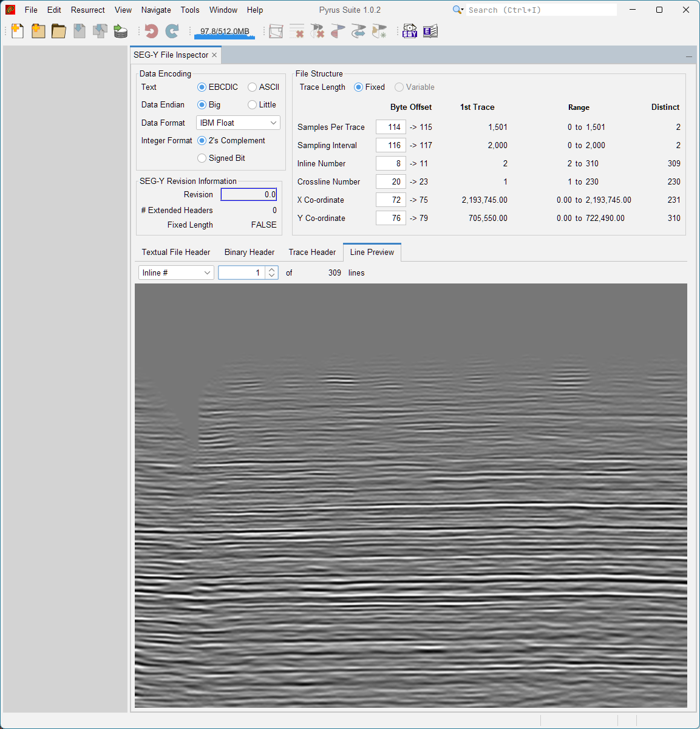Click the search magnifier icon

coord(458,10)
